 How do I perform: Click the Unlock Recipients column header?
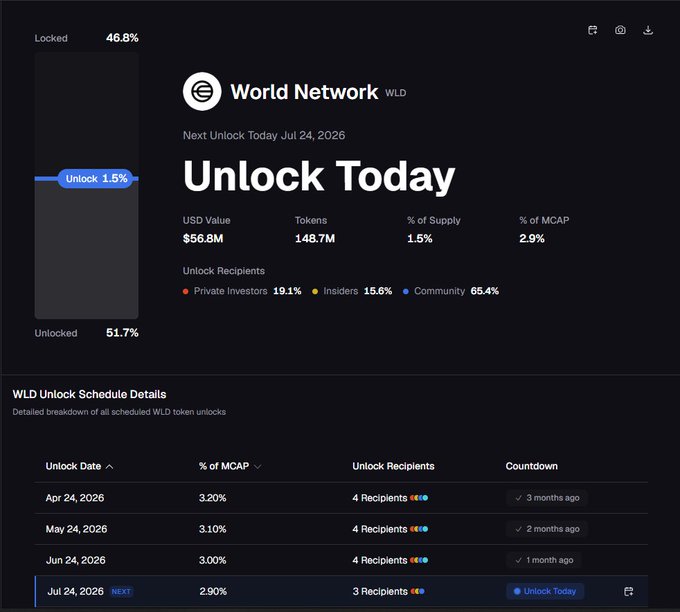(x=393, y=466)
